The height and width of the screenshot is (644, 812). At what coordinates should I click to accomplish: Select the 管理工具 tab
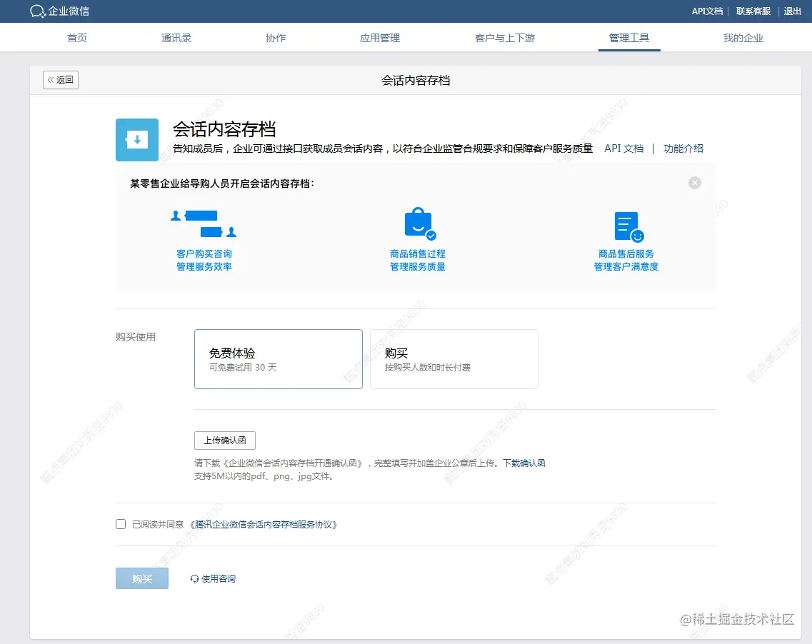tap(628, 38)
